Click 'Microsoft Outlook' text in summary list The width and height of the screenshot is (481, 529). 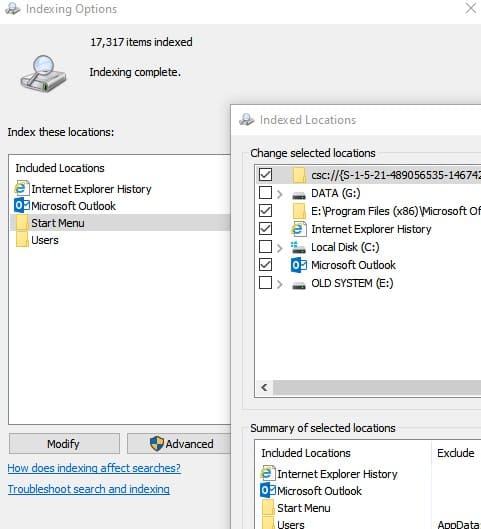pyautogui.click(x=319, y=491)
